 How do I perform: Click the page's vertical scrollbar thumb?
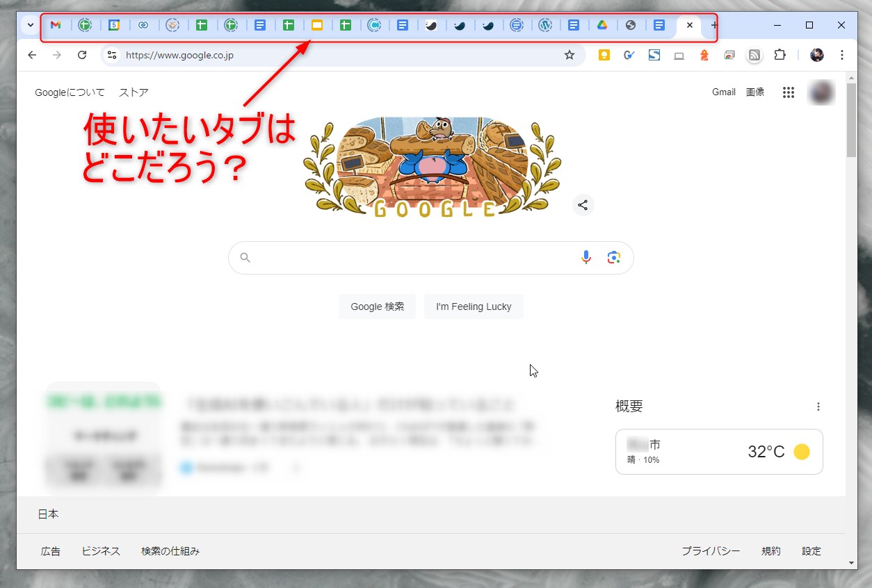pyautogui.click(x=852, y=120)
